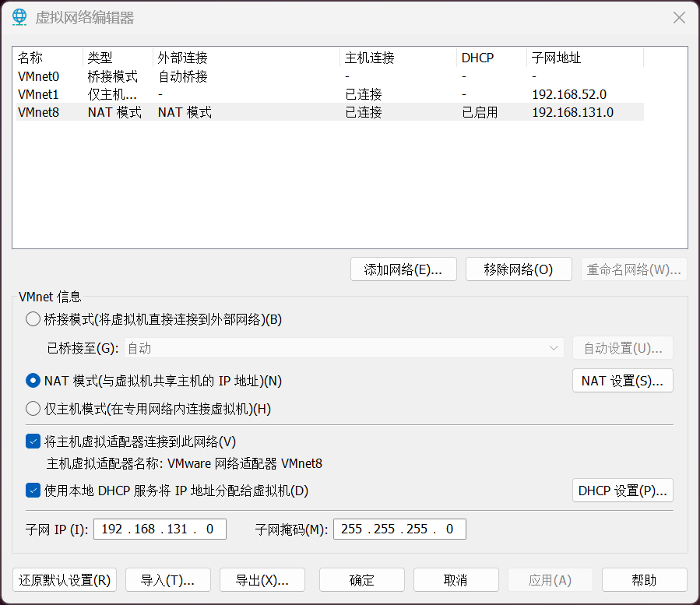Click 已启用 DHCP cell
This screenshot has width=700, height=605.
[480, 112]
